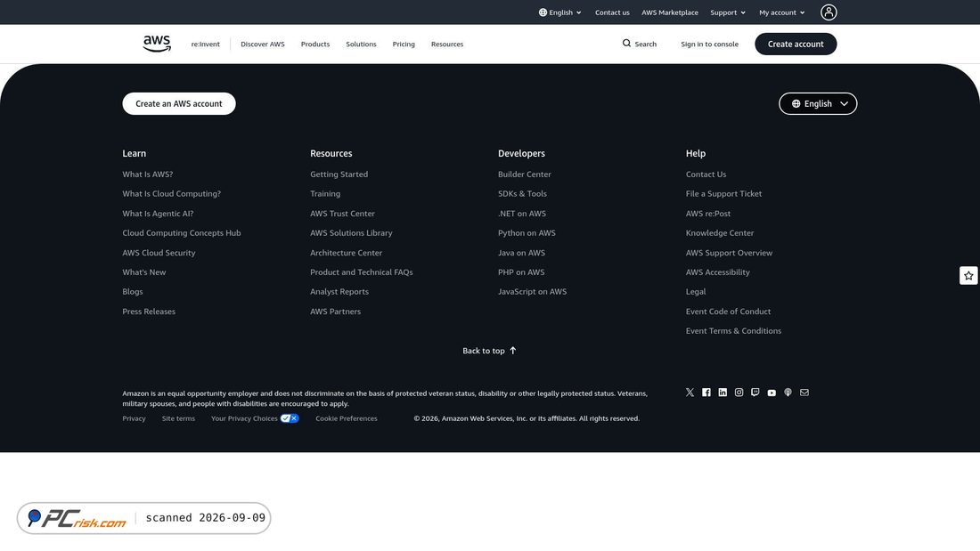Image resolution: width=980 pixels, height=551 pixels.
Task: Open the Resources nav menu
Action: (447, 44)
